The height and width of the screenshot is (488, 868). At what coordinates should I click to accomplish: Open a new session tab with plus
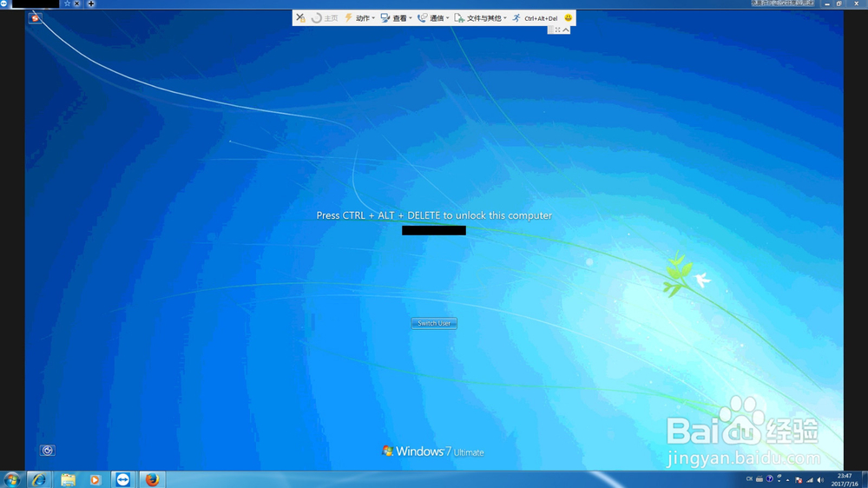coord(91,3)
